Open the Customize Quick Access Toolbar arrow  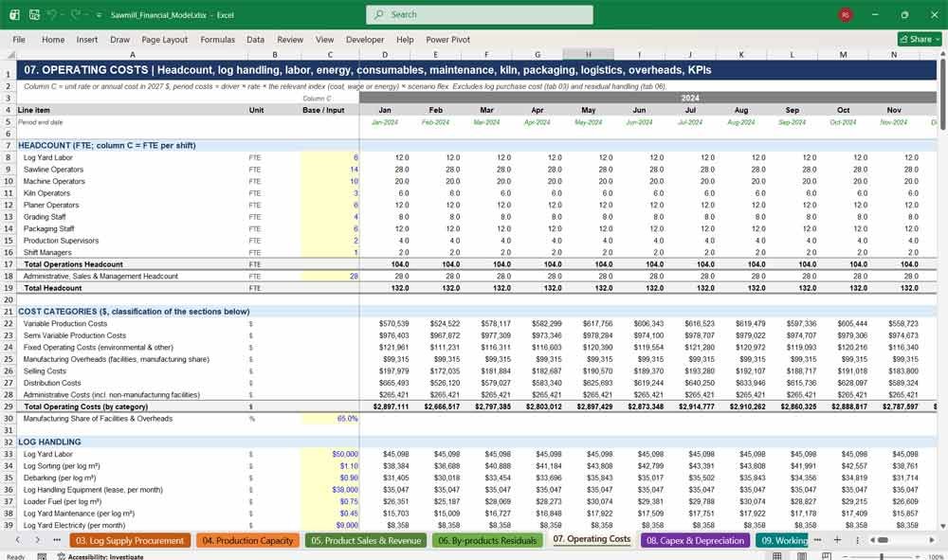coord(99,15)
